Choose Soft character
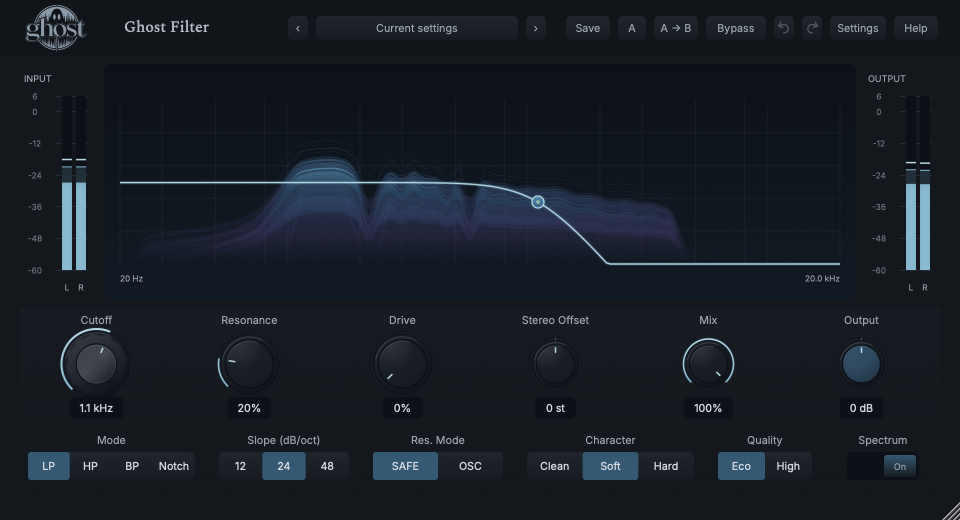 coord(610,466)
